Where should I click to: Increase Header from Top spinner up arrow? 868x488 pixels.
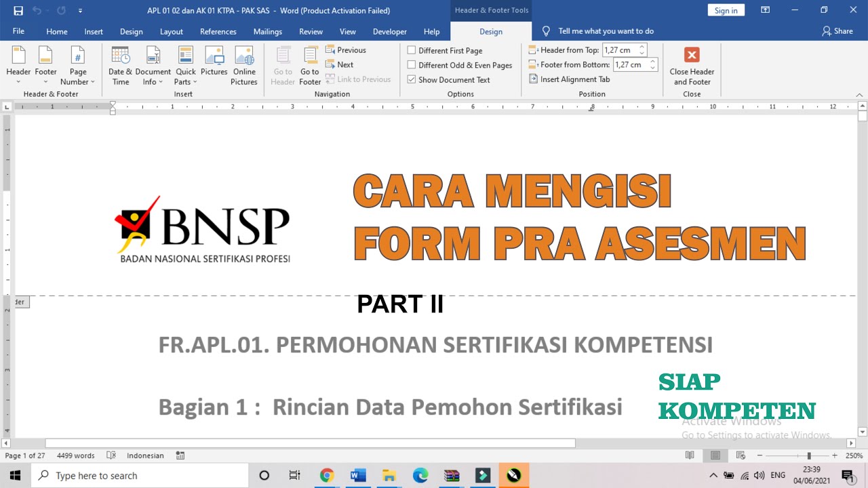[642, 47]
